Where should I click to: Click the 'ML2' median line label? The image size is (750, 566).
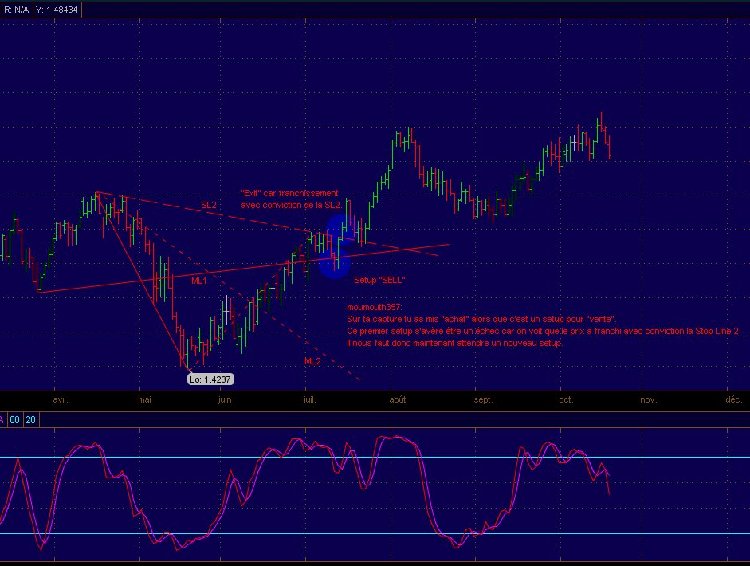coord(312,361)
